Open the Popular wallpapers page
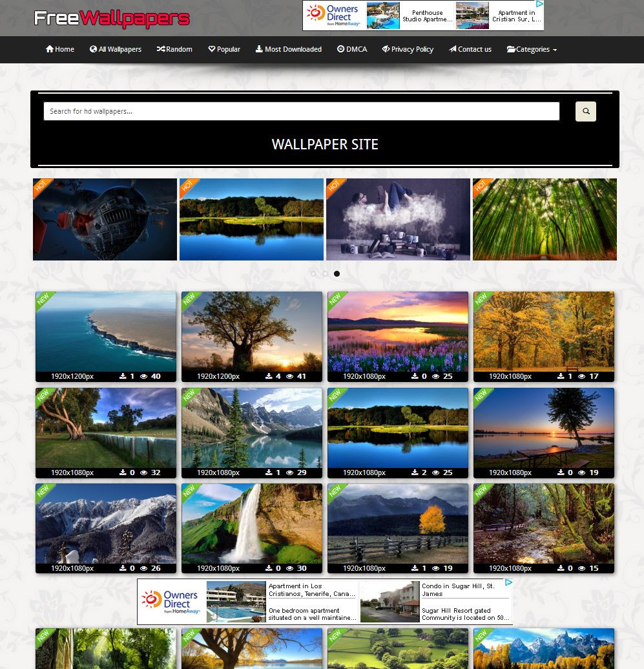This screenshot has height=669, width=644. (x=224, y=49)
